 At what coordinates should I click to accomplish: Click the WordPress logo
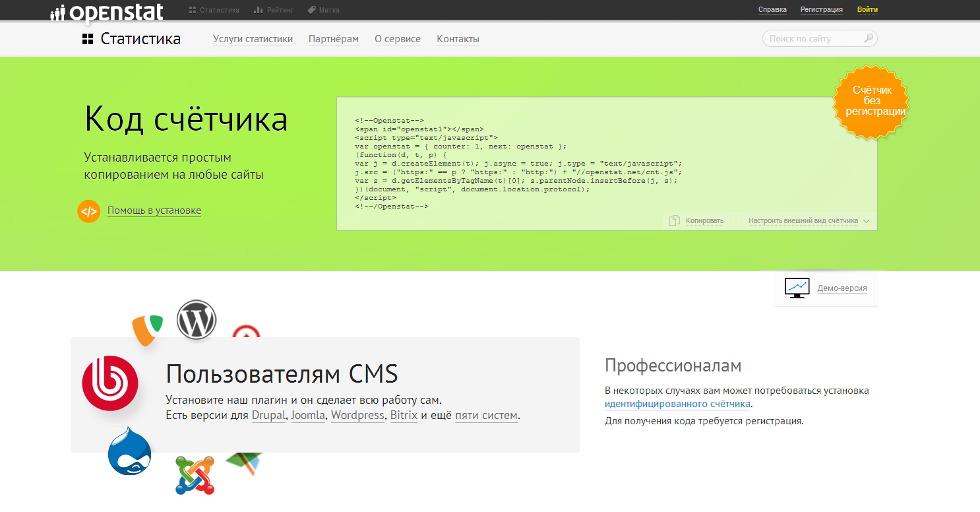tap(197, 320)
